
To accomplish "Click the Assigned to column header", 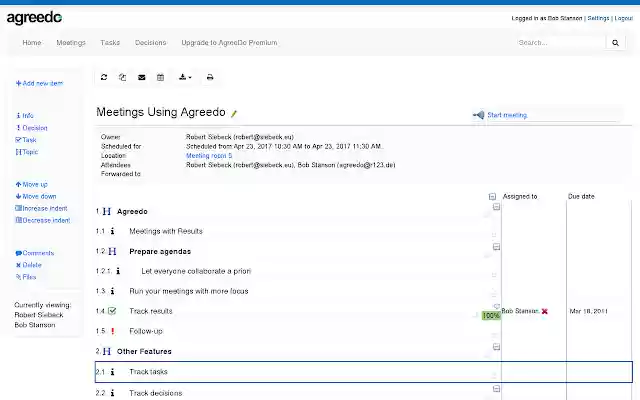I will pos(520,196).
